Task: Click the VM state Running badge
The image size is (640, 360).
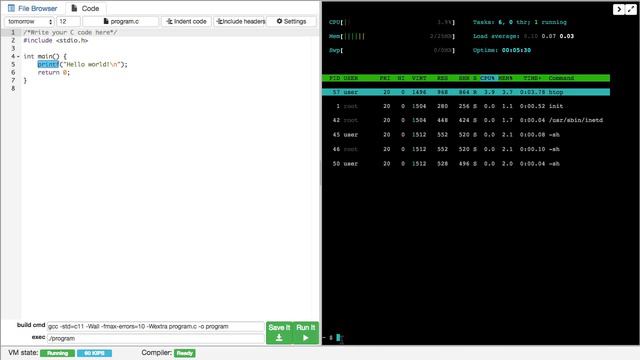Action: click(x=58, y=353)
